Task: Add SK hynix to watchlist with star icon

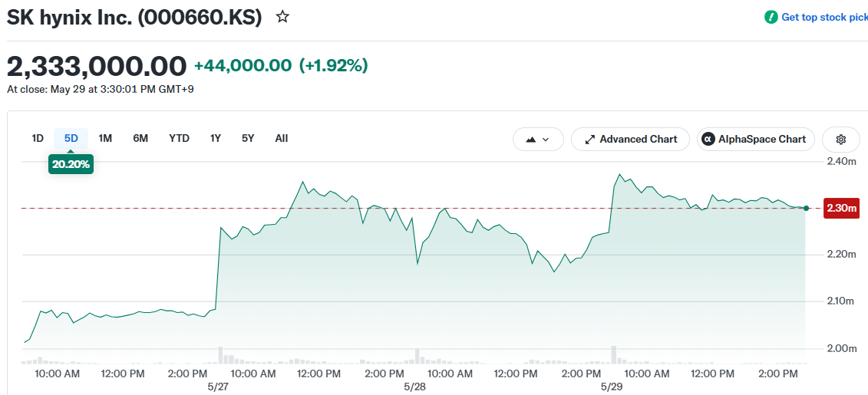Action: coord(283,17)
